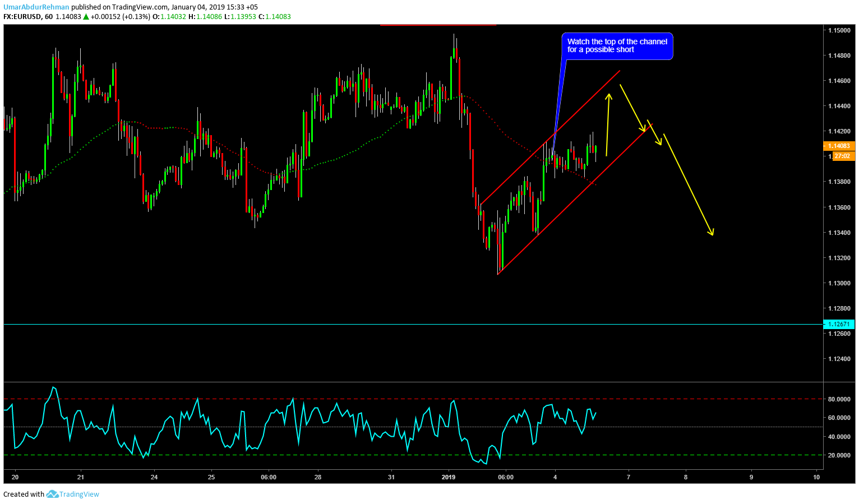Click the date label 9 on time axis
This screenshot has height=504, width=859.
751,477
